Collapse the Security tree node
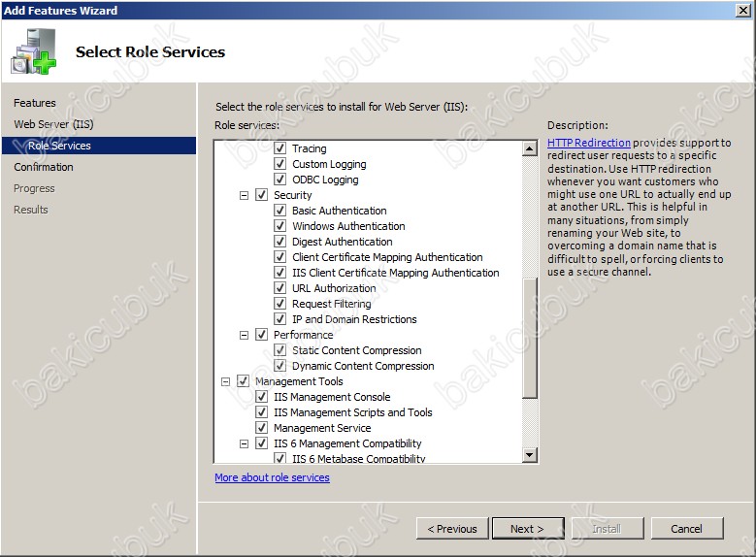756x557 pixels. [244, 195]
